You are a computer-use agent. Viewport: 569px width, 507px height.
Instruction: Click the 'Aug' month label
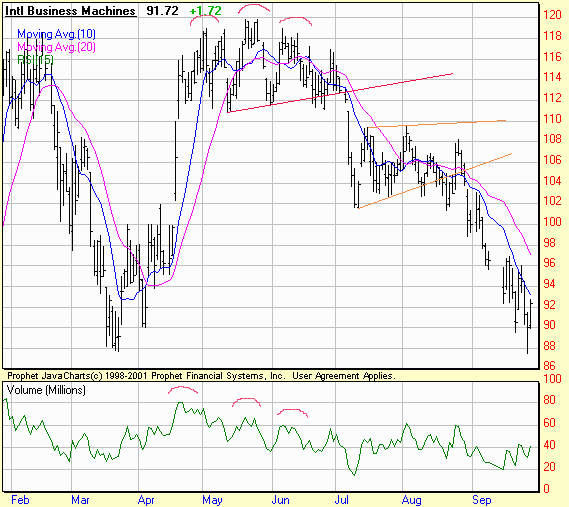pyautogui.click(x=412, y=500)
